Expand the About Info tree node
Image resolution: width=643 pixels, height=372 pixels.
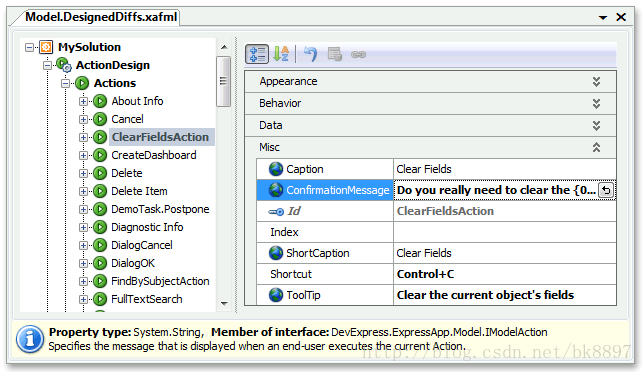tap(83, 101)
